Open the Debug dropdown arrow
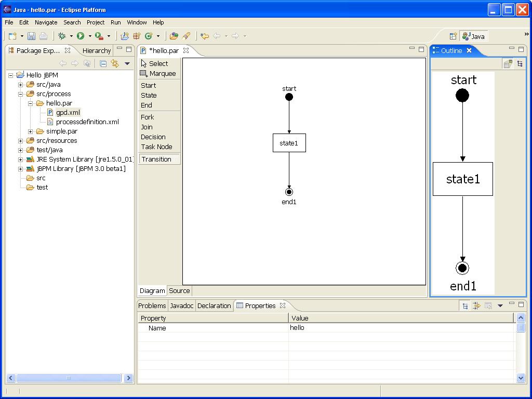Viewport: 532px width, 399px height. (x=71, y=36)
